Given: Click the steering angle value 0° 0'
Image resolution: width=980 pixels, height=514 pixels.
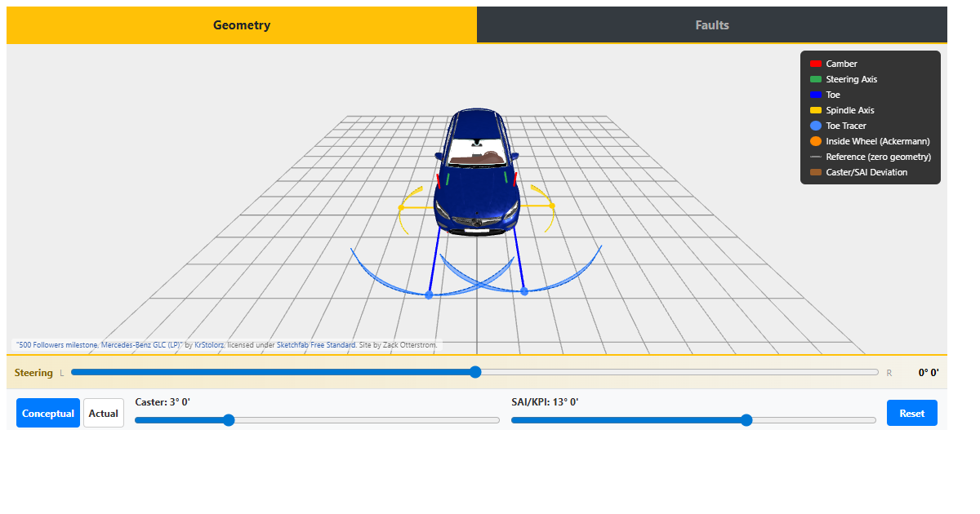Looking at the screenshot, I should [x=929, y=373].
